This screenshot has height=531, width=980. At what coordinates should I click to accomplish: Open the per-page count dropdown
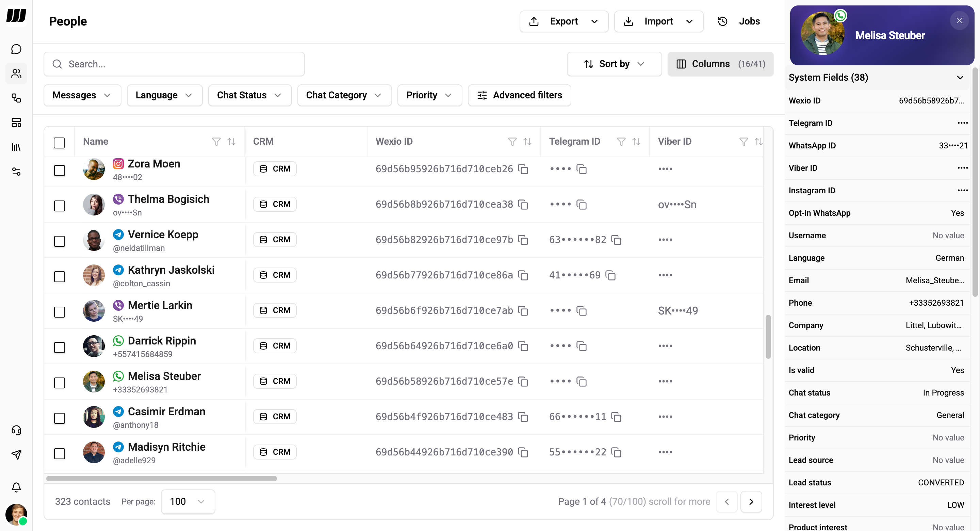(187, 501)
